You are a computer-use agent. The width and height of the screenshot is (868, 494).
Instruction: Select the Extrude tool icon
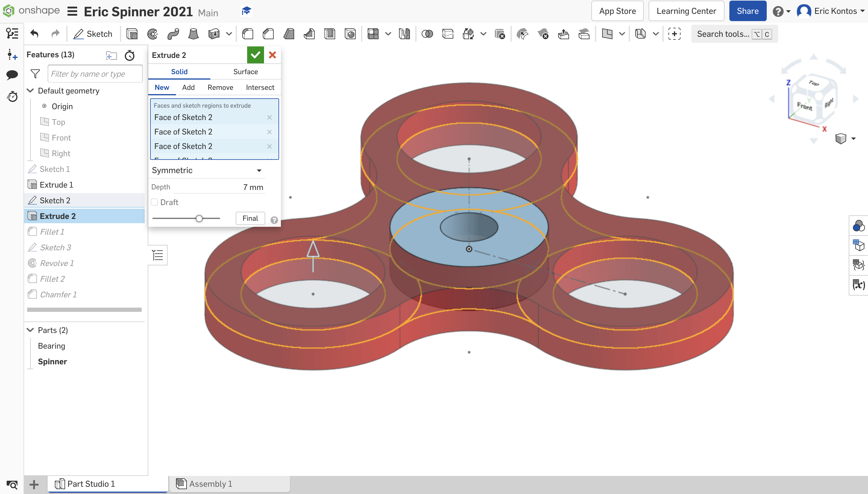pos(132,34)
